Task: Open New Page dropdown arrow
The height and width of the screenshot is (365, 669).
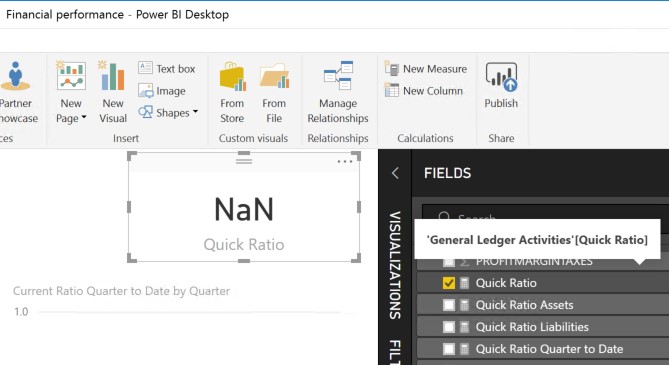Action: click(84, 117)
